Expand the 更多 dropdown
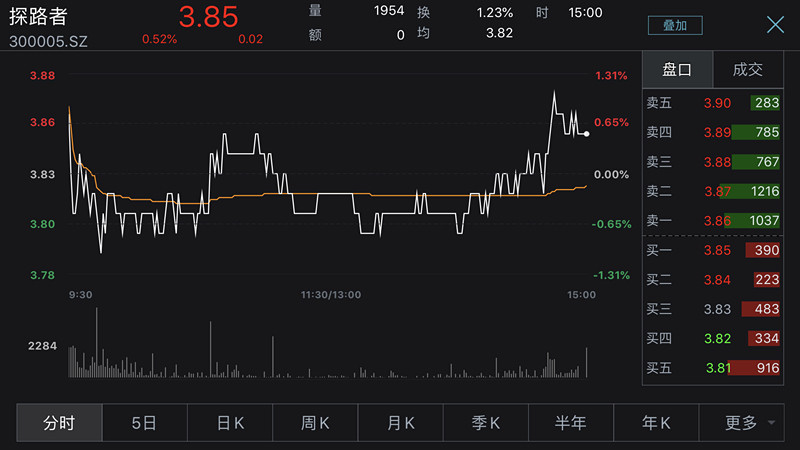 coord(741,422)
